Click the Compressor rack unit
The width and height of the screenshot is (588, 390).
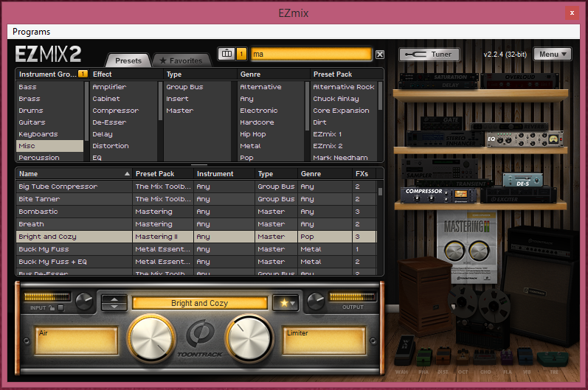point(438,195)
